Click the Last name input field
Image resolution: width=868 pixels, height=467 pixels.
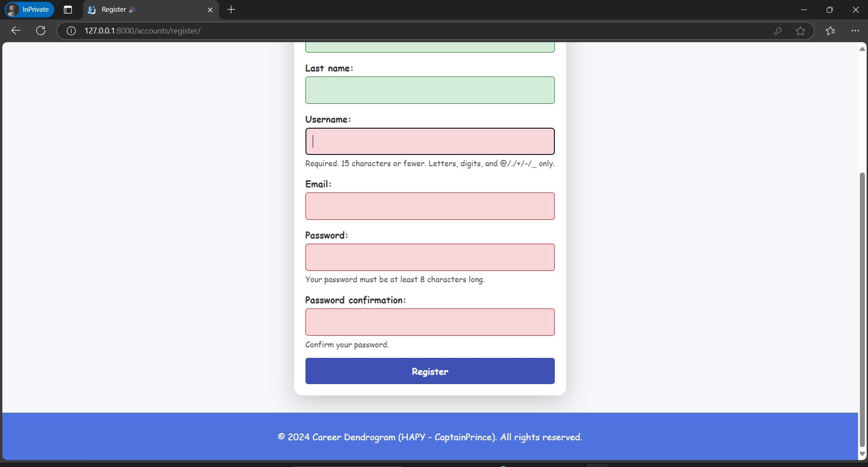coord(430,90)
